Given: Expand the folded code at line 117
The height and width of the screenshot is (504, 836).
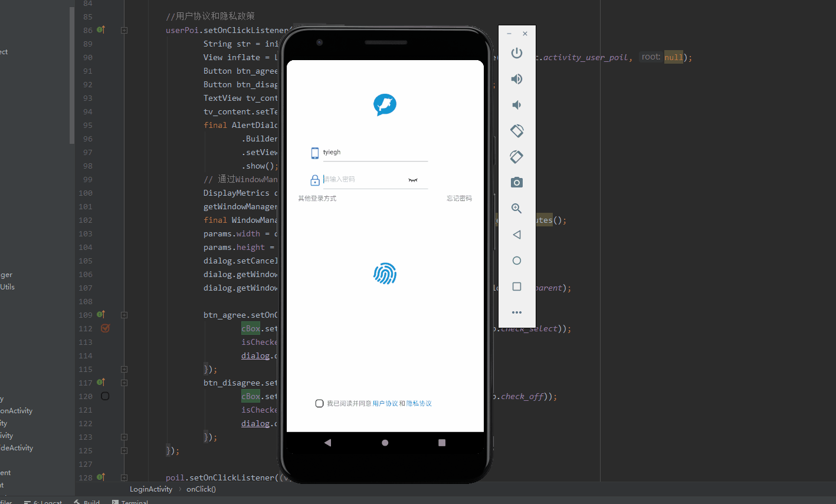Looking at the screenshot, I should click(x=124, y=383).
